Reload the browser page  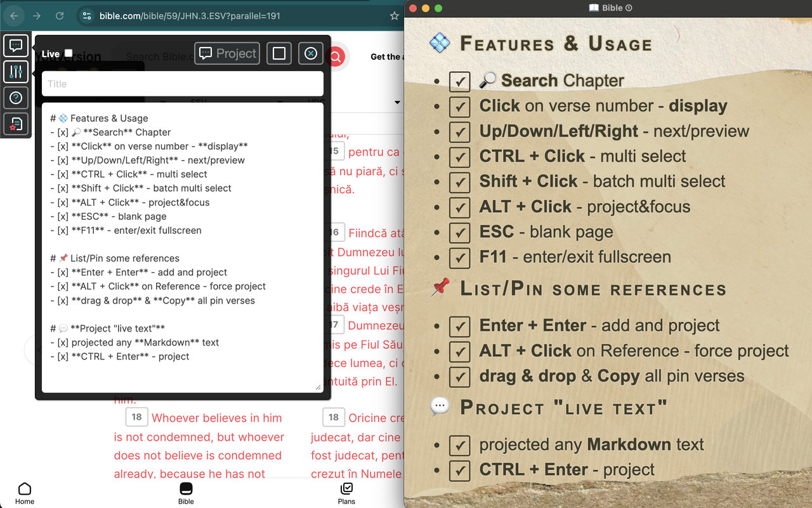point(60,16)
